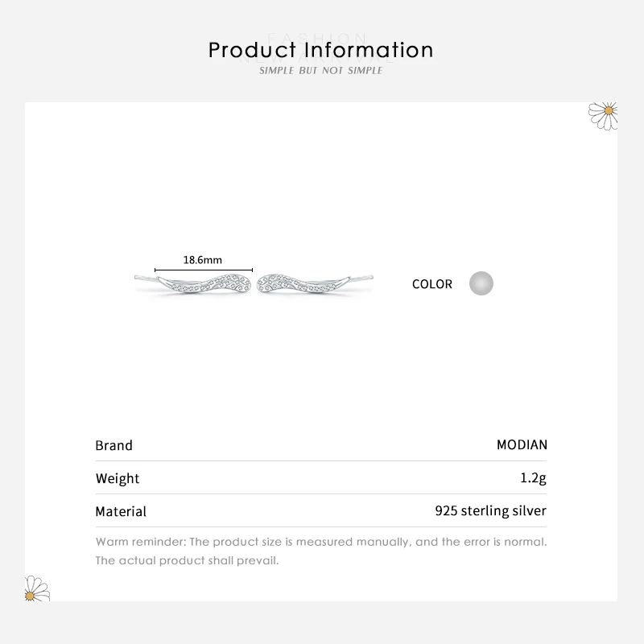Click the Product Information heading
The image size is (644, 644).
tap(321, 50)
